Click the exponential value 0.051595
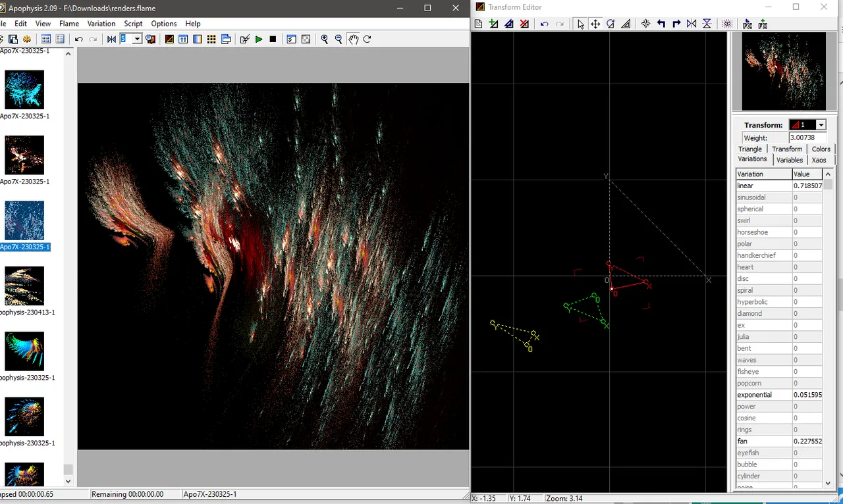Image resolution: width=843 pixels, height=504 pixels. tap(807, 395)
